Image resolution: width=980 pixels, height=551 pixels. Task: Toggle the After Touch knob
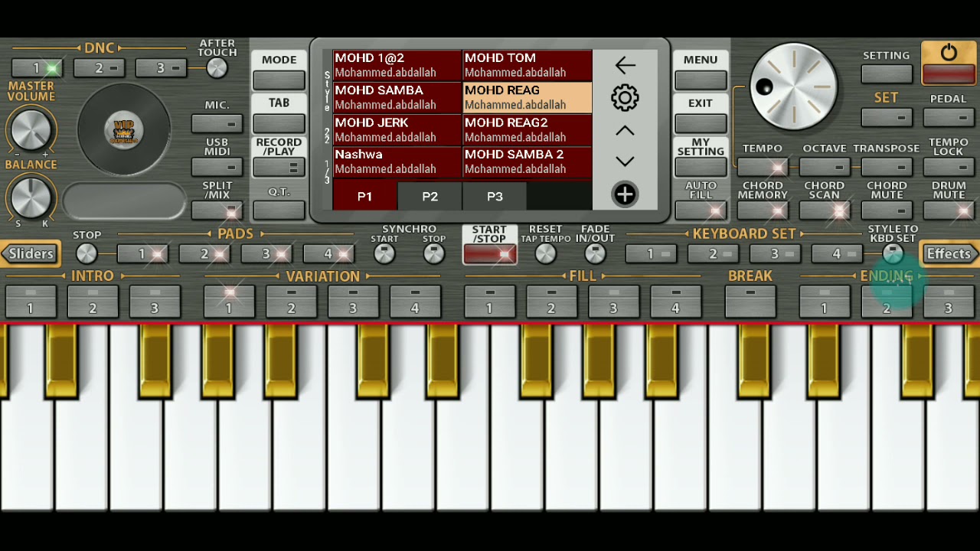[x=217, y=68]
